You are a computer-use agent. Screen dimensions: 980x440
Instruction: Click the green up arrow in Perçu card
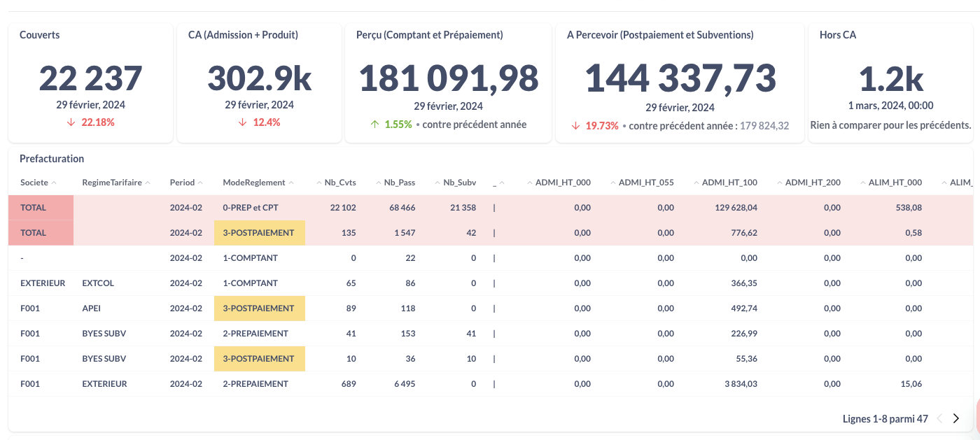coord(374,125)
